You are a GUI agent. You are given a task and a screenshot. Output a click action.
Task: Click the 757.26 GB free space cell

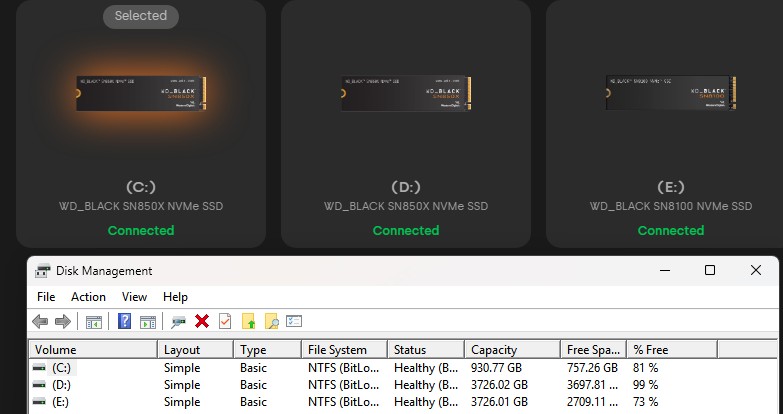coord(592,368)
